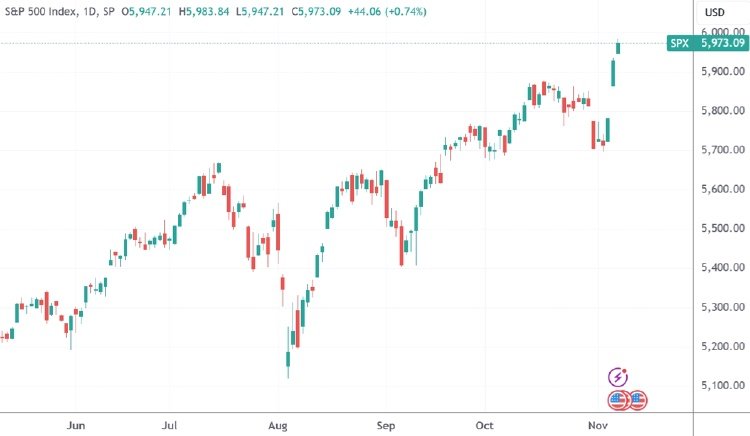Click the C5,973.09 close value in legend

316,11
